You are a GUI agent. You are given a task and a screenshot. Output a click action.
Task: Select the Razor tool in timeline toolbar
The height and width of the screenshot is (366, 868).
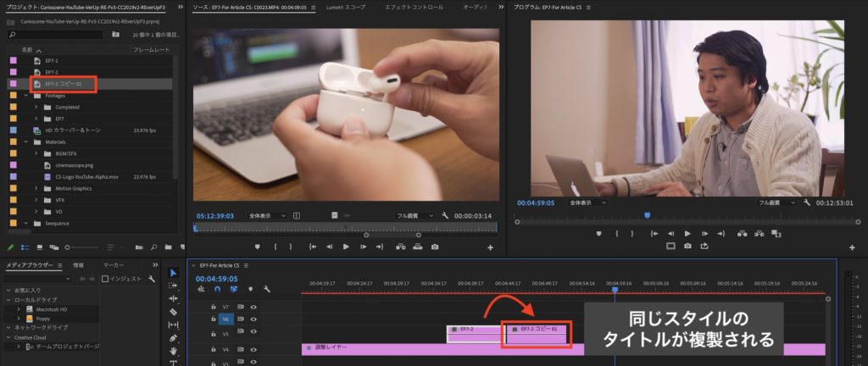pos(174,311)
